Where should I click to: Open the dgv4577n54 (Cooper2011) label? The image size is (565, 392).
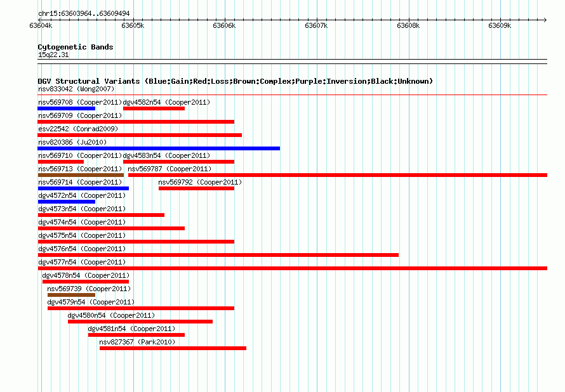82,262
